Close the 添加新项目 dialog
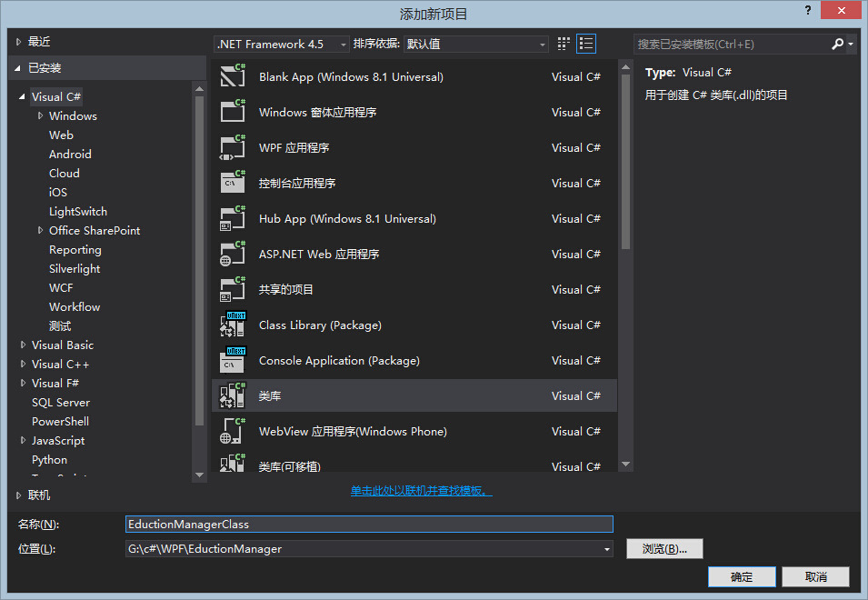The height and width of the screenshot is (600, 868). [841, 11]
